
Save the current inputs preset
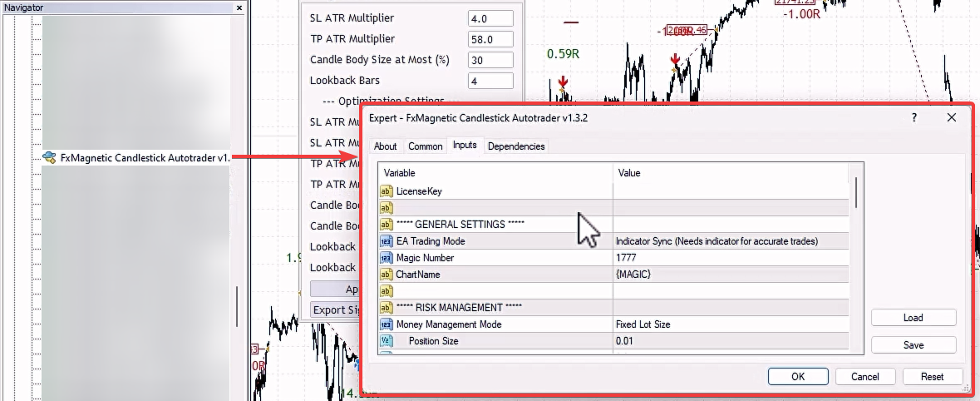pyautogui.click(x=914, y=344)
